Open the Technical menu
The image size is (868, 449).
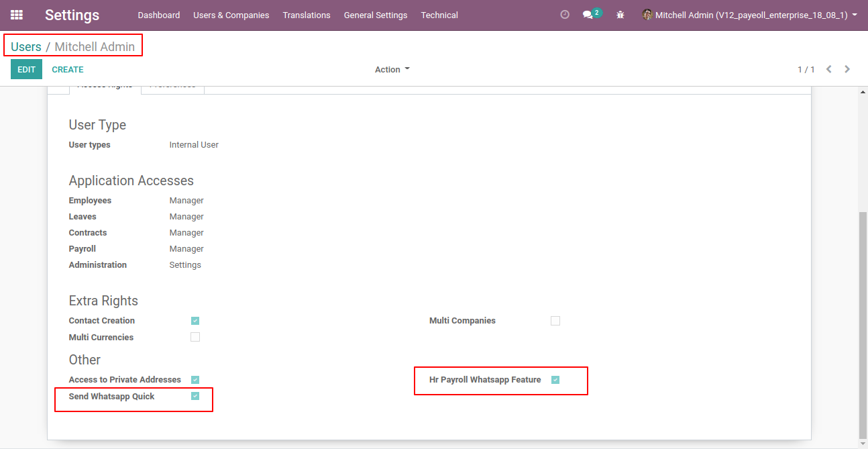click(x=439, y=15)
